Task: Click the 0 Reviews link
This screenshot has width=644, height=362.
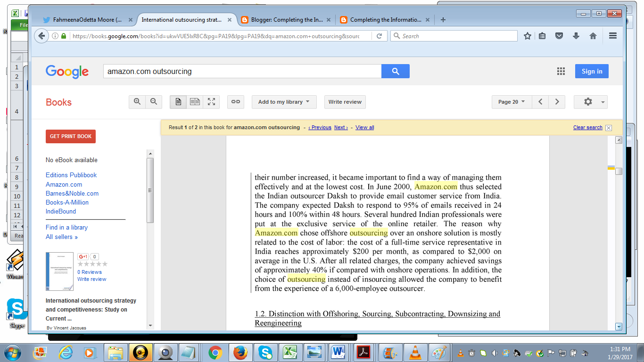Action: pos(90,272)
